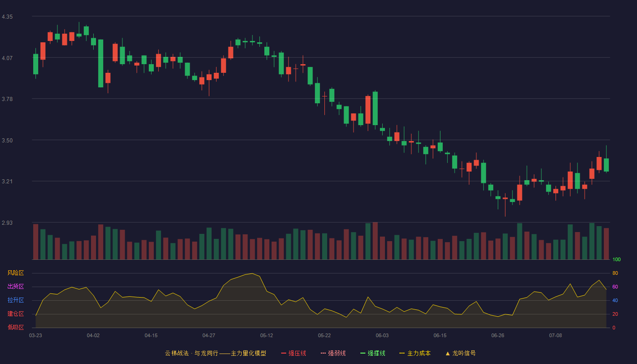
Task: Click the 低吸区 zone label
Action: pos(15,327)
